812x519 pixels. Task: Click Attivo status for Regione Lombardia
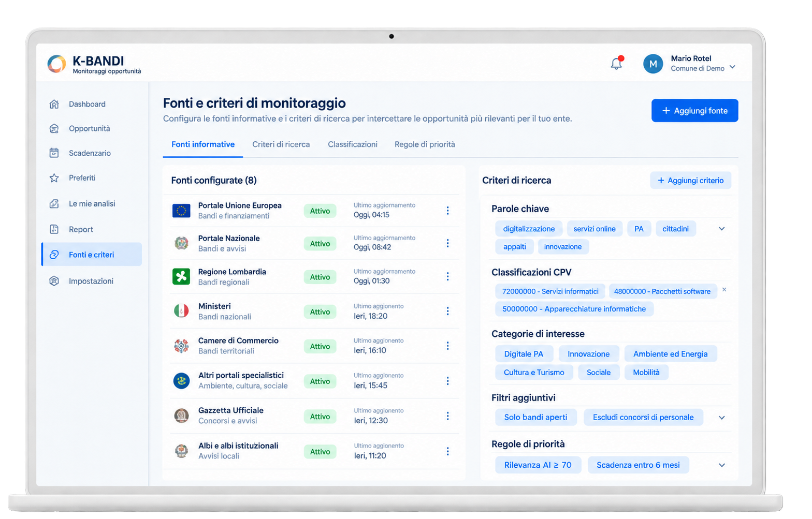pos(320,277)
